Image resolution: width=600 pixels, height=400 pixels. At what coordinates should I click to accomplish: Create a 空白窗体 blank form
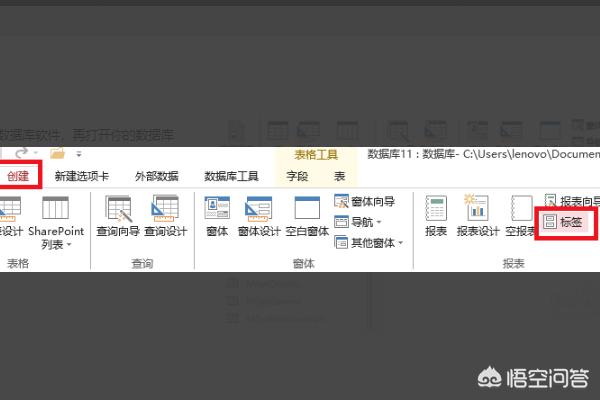[x=305, y=217]
